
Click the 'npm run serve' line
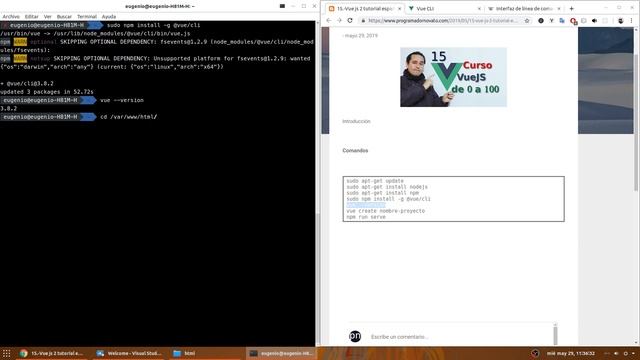[x=366, y=217]
